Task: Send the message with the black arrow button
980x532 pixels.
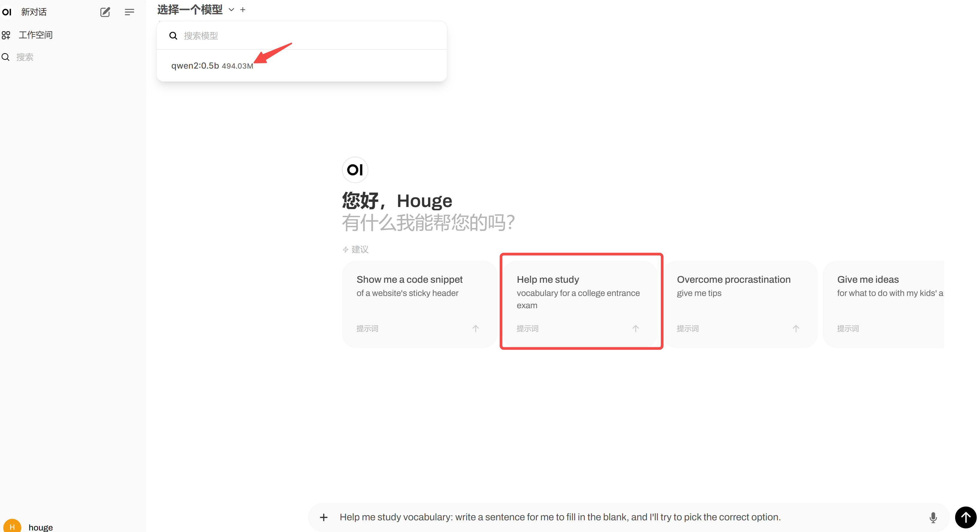Action: coord(966,517)
